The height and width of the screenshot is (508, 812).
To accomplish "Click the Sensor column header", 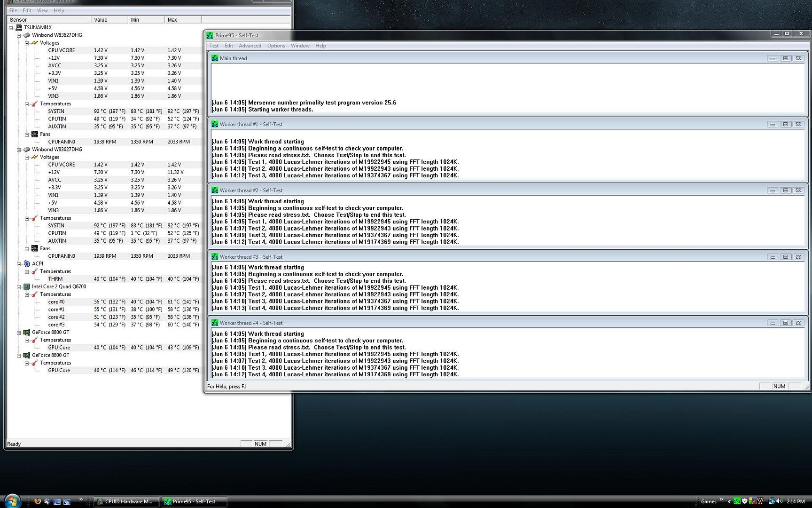I will tap(49, 20).
